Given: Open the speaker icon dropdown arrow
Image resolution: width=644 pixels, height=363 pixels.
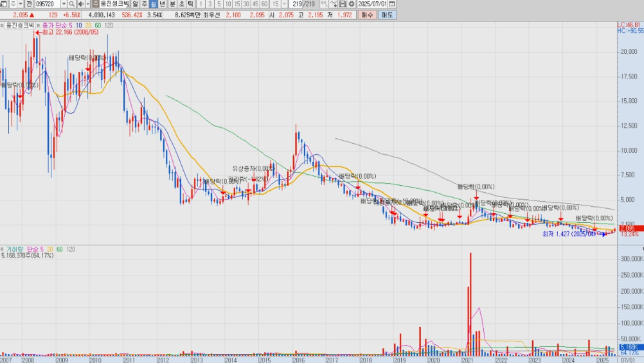Looking at the screenshot, I should 87,4.
